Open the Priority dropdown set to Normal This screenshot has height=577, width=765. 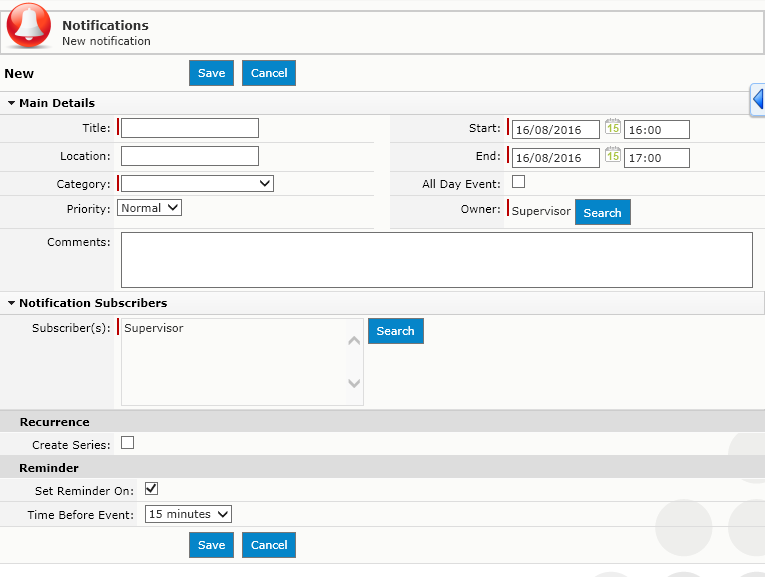pyautogui.click(x=149, y=208)
